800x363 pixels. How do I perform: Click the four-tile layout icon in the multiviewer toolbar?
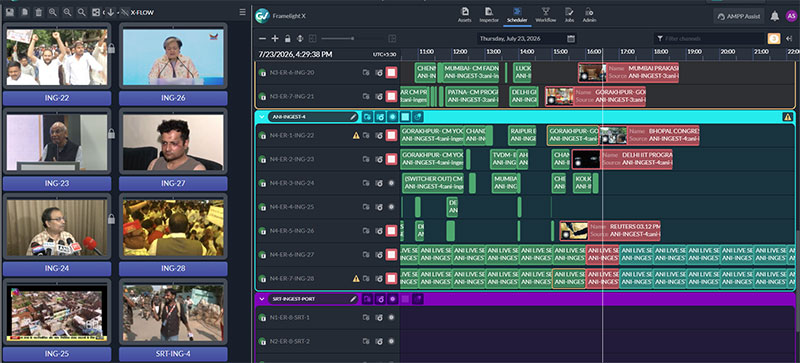(96, 12)
